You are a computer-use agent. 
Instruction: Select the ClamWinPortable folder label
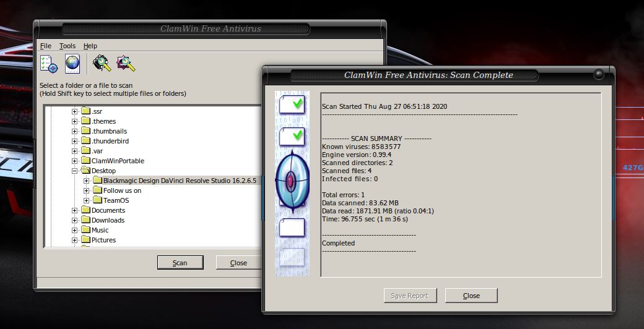(x=118, y=161)
